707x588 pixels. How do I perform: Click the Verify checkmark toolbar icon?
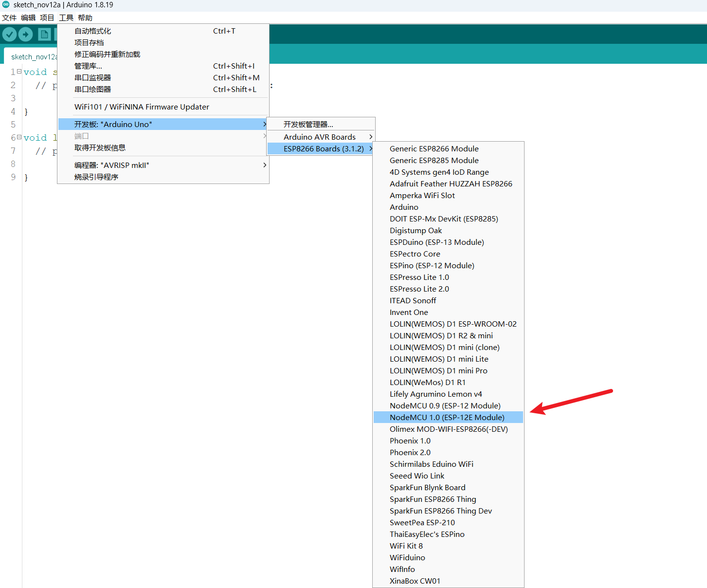coord(10,35)
